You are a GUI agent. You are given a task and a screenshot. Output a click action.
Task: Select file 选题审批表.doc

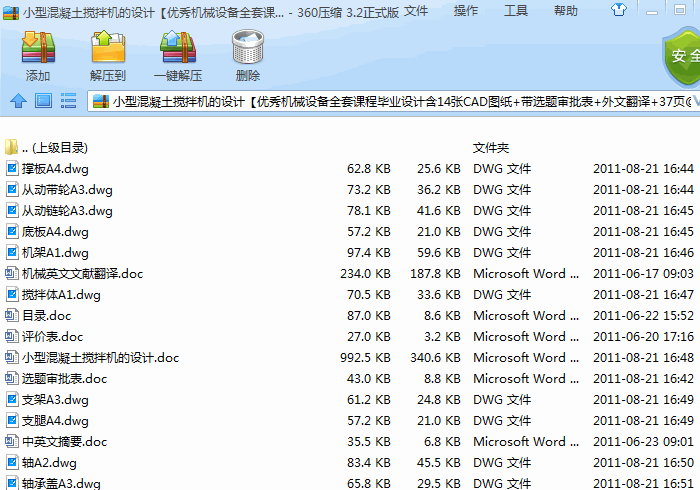pyautogui.click(x=64, y=378)
